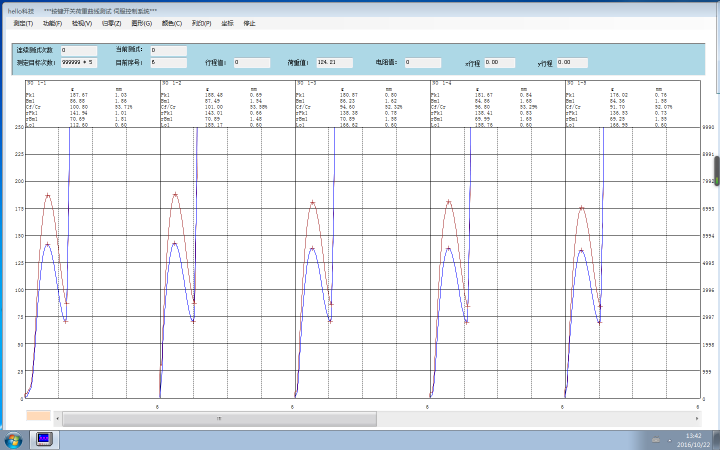Open the 功能(F) menu

53,22
